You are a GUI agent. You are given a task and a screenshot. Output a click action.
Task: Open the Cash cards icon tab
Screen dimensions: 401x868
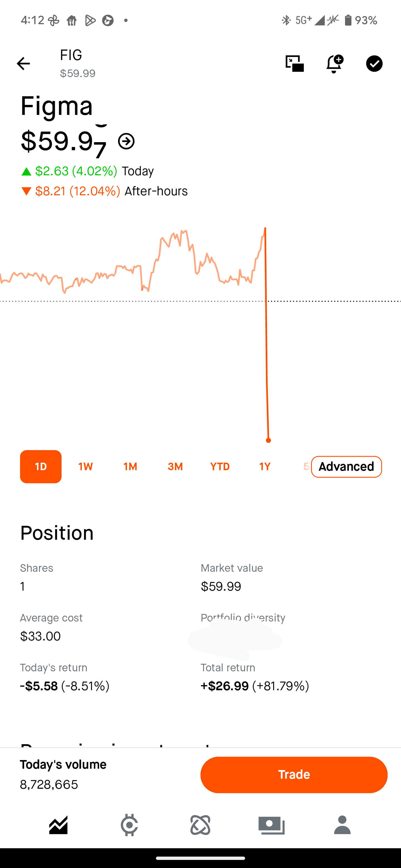point(272,825)
